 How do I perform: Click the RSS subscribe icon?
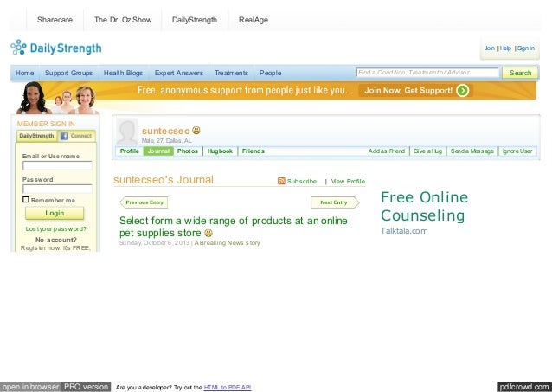pyautogui.click(x=281, y=181)
